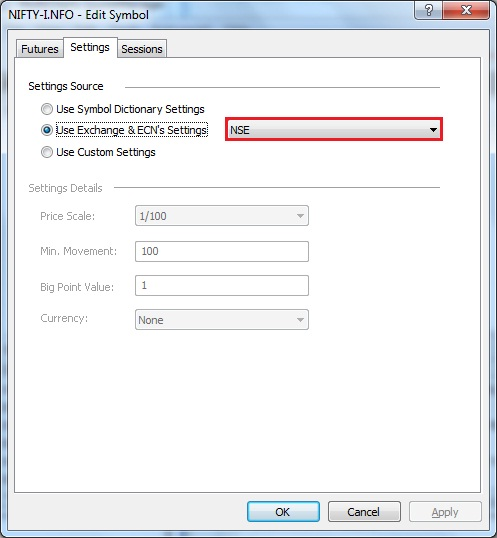The height and width of the screenshot is (538, 497).
Task: Select Use Custom Settings radio
Action: pos(47,152)
